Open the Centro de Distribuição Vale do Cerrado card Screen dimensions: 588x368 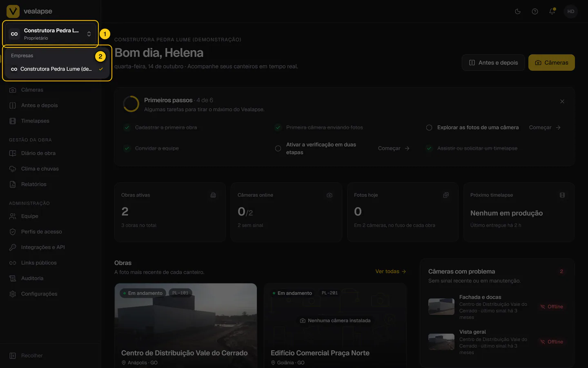(186, 325)
